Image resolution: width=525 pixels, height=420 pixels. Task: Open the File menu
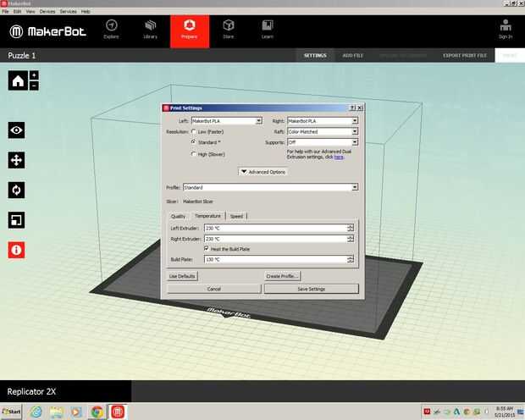(5, 11)
